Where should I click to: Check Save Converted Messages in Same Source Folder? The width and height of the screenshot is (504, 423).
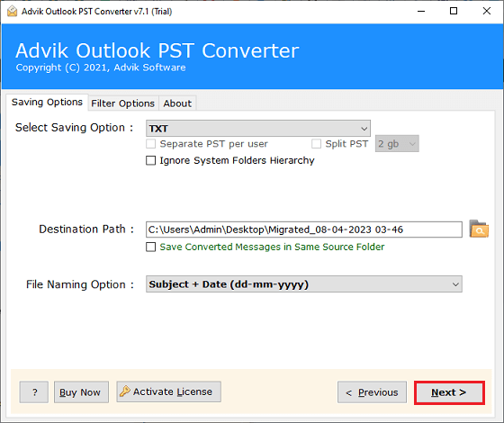[x=151, y=247]
